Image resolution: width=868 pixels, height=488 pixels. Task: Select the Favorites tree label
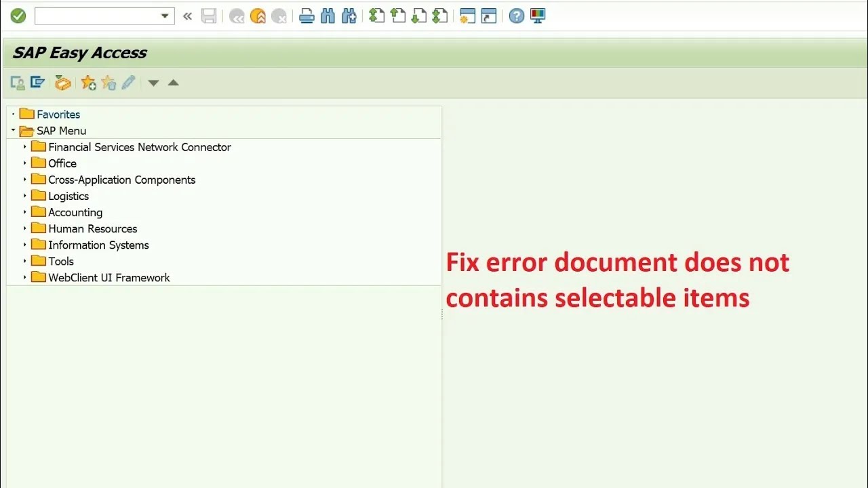(58, 115)
